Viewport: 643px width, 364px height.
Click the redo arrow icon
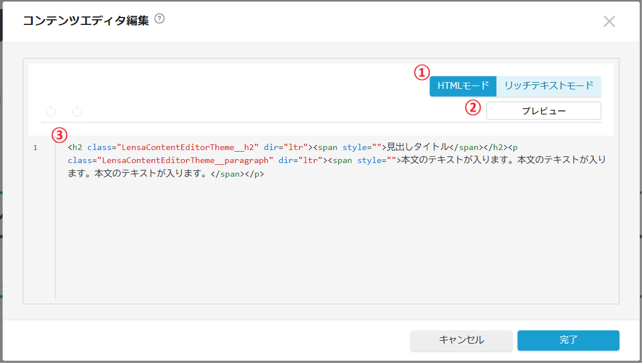pos(77,112)
